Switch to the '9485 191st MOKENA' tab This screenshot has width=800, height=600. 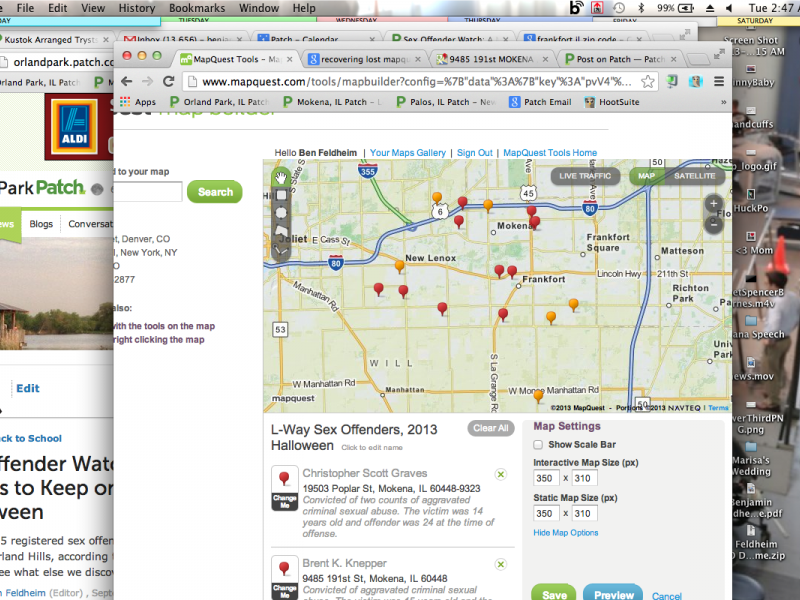490,59
